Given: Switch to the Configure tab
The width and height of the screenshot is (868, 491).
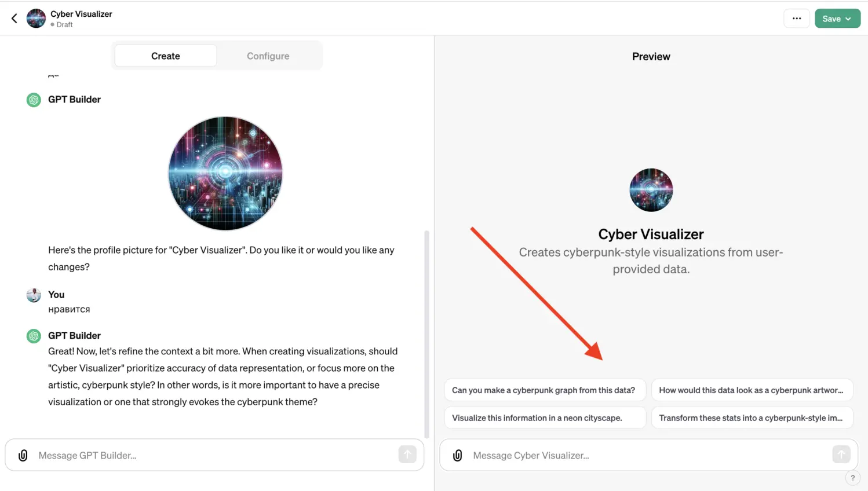Looking at the screenshot, I should coord(268,56).
